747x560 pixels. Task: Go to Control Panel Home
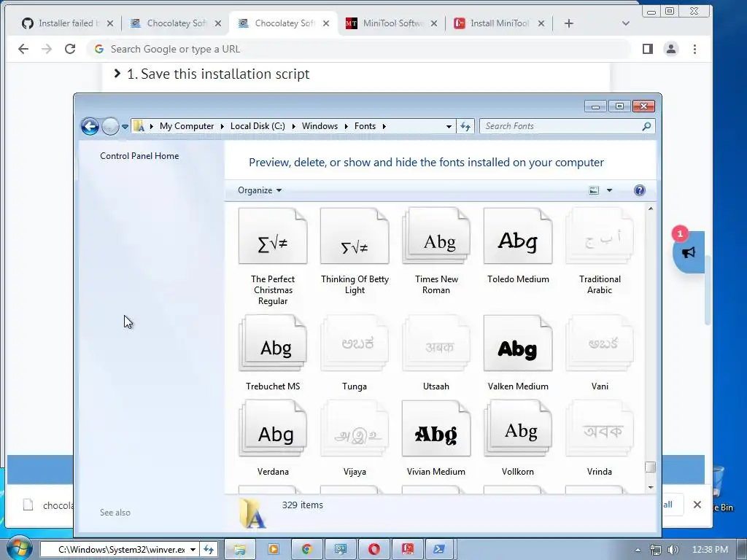coord(139,156)
